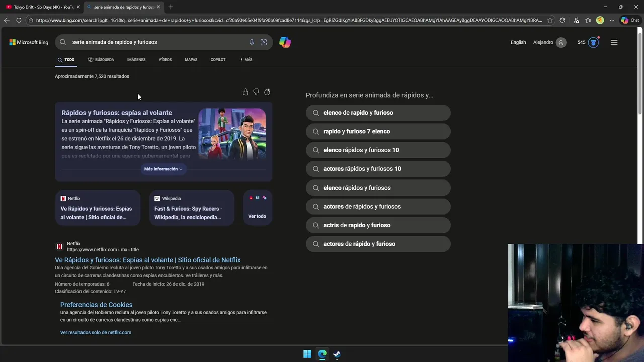The image size is (644, 362).
Task: Reload the Bing results page
Action: click(x=19, y=20)
